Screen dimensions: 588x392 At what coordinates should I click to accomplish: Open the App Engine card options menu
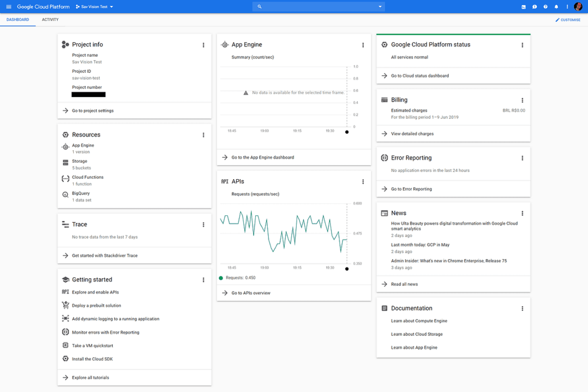[x=363, y=45]
